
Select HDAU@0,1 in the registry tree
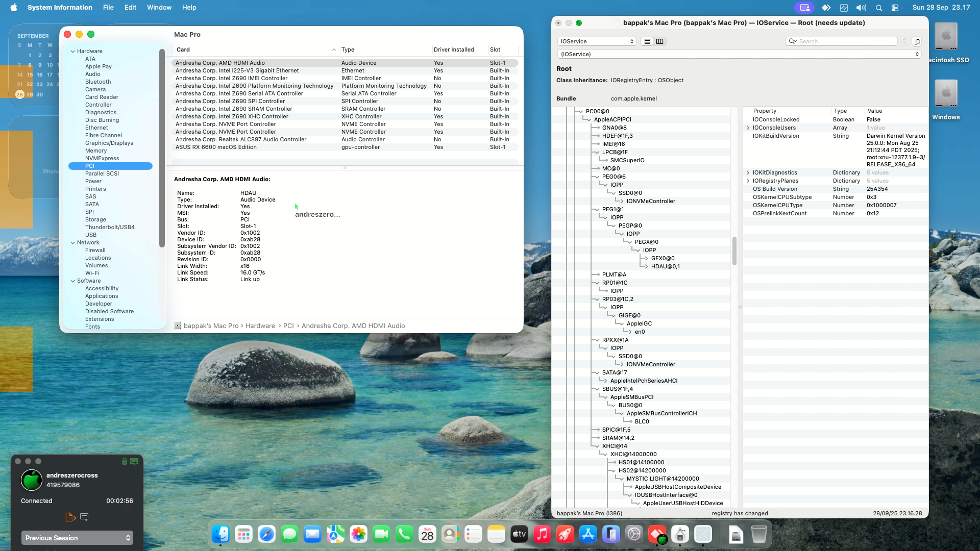coord(665,266)
